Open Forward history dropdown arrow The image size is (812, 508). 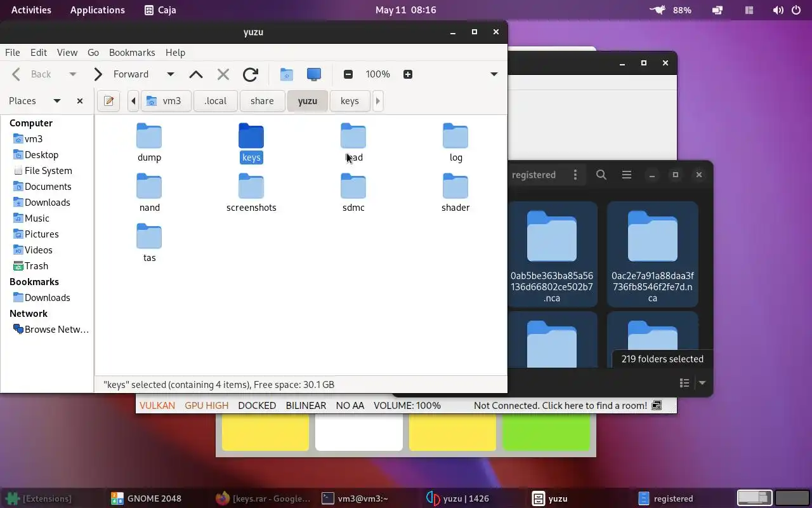point(170,74)
